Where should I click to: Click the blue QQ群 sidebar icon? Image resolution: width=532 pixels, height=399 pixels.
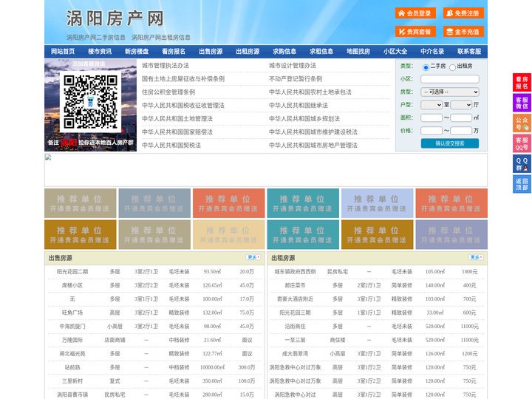tap(522, 164)
